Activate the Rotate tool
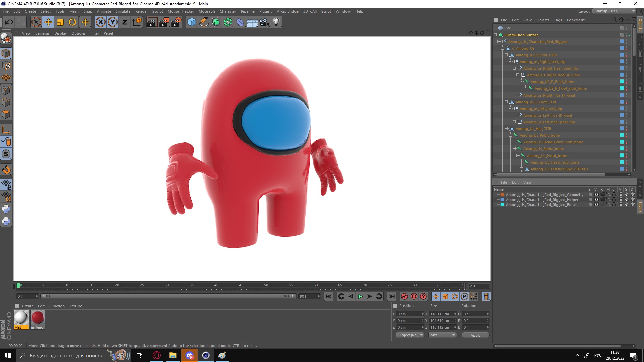This screenshot has width=644, height=362. tap(72, 22)
